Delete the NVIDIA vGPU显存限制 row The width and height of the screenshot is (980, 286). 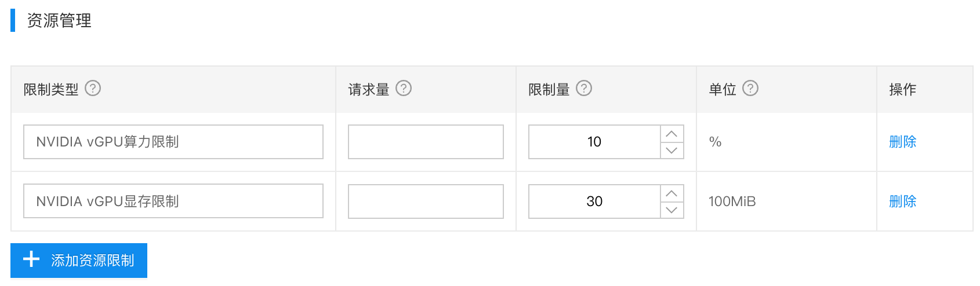(x=902, y=201)
